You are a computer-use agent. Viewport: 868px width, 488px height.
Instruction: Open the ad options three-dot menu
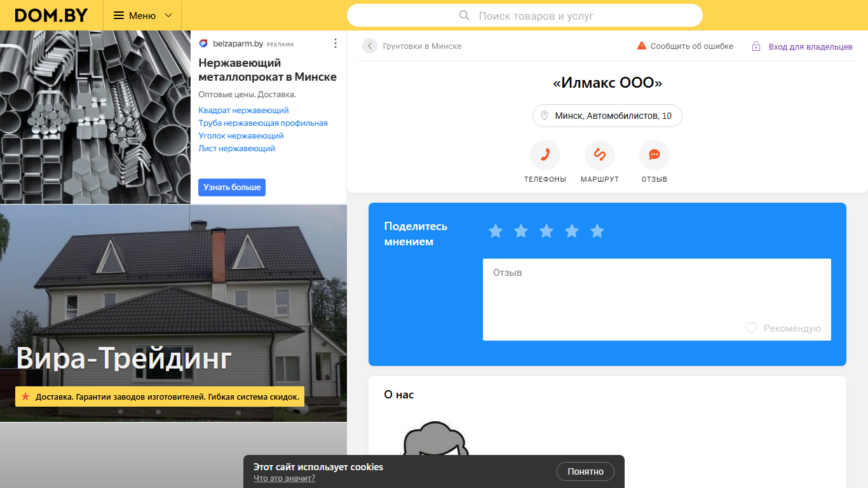[x=336, y=43]
